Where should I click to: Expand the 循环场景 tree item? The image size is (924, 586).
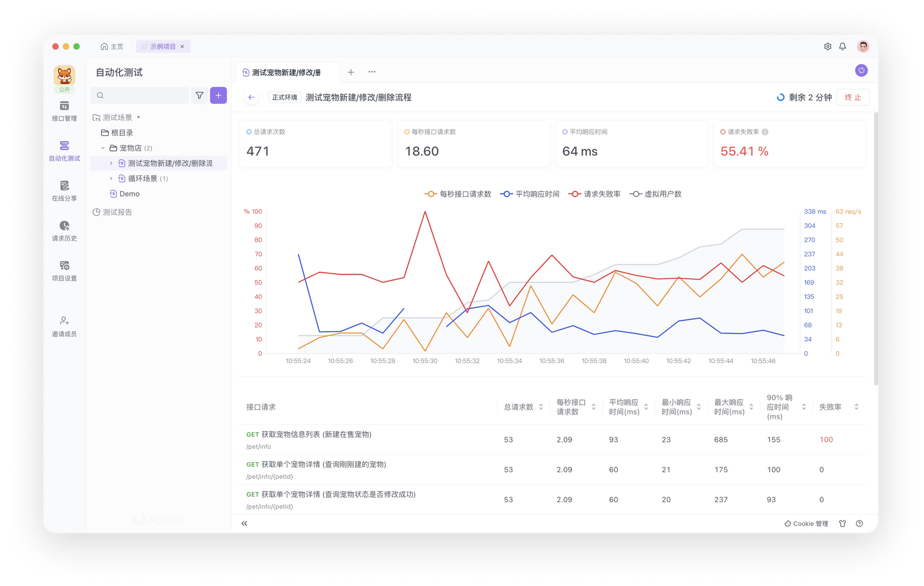pos(111,178)
